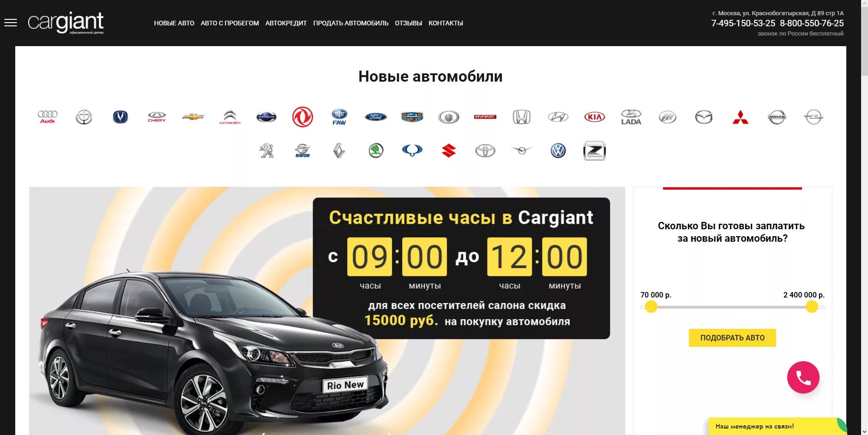The width and height of the screenshot is (868, 435).
Task: Select the Citroën brand logo
Action: pos(230,117)
